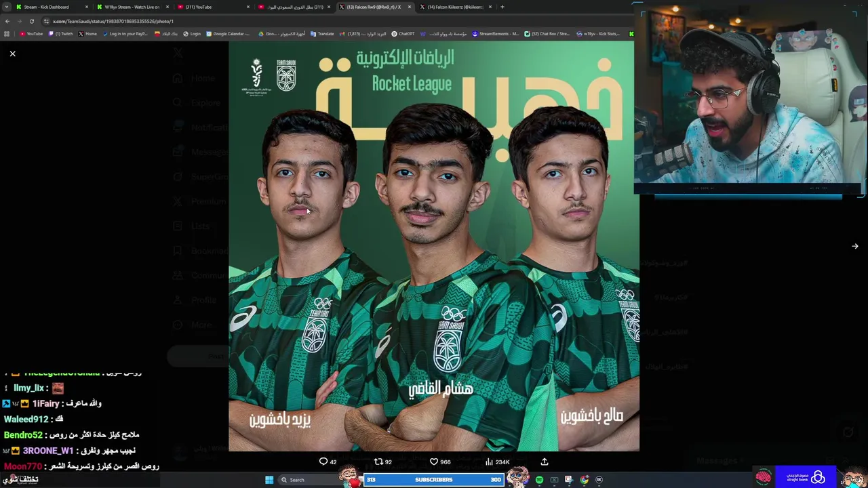Open Google Chrome from the taskbar
The width and height of the screenshot is (868, 488).
tap(584, 480)
